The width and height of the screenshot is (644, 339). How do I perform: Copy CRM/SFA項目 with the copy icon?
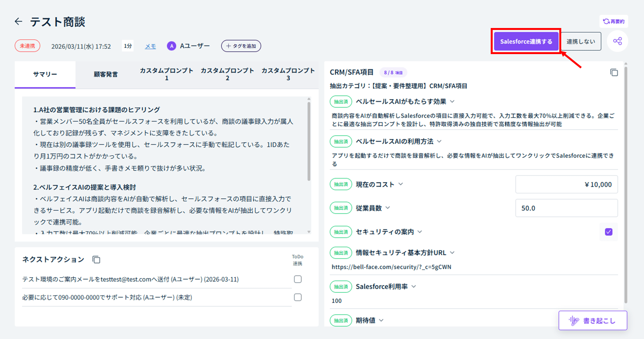click(614, 72)
